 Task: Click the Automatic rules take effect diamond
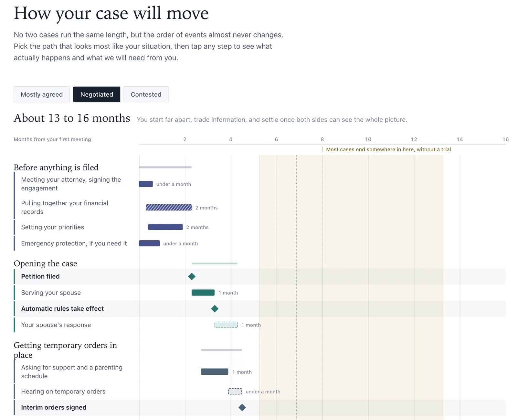(215, 309)
